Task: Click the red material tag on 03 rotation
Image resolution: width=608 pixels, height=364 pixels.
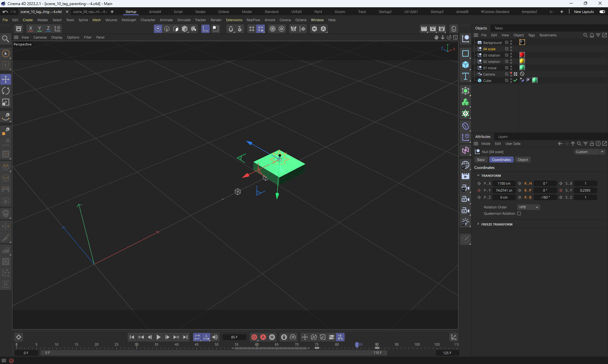Action: point(522,55)
